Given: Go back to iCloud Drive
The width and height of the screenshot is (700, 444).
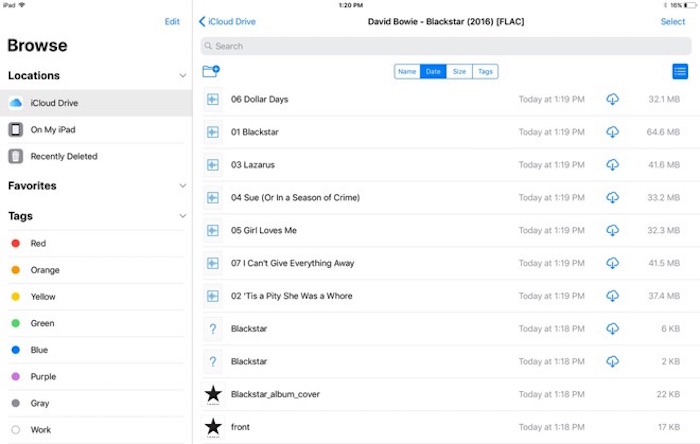Looking at the screenshot, I should tap(227, 21).
